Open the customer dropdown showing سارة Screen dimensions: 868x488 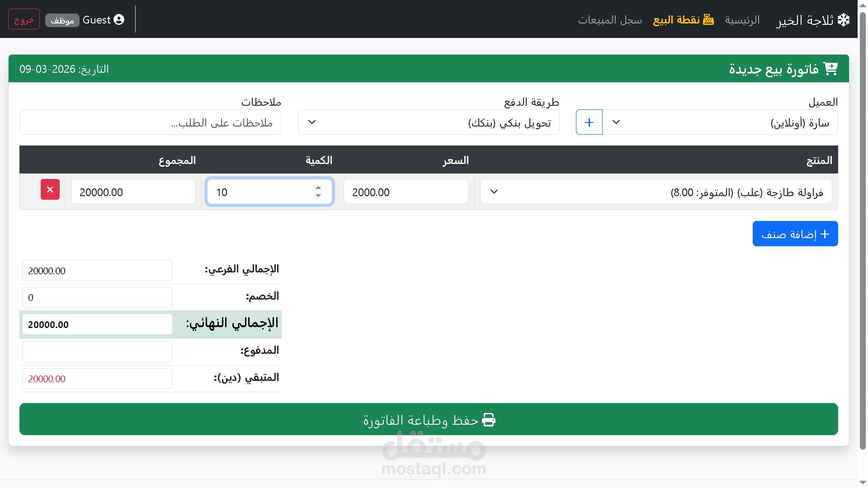pyautogui.click(x=721, y=122)
